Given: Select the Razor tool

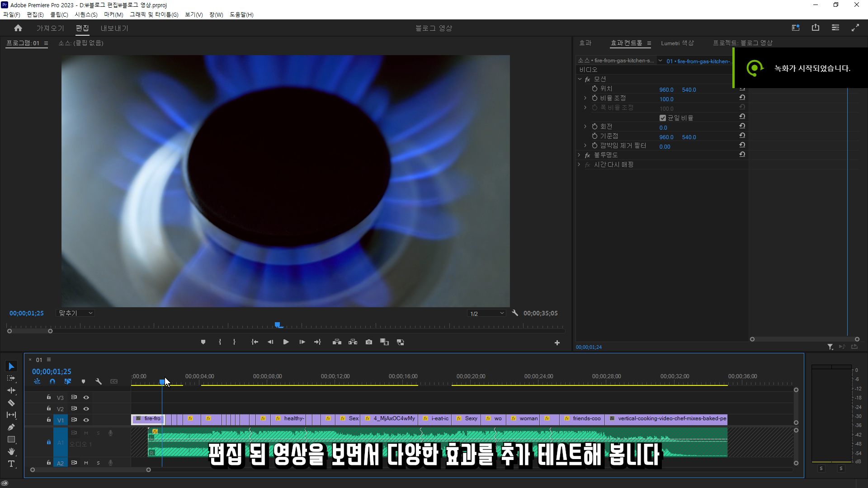Looking at the screenshot, I should 11,403.
